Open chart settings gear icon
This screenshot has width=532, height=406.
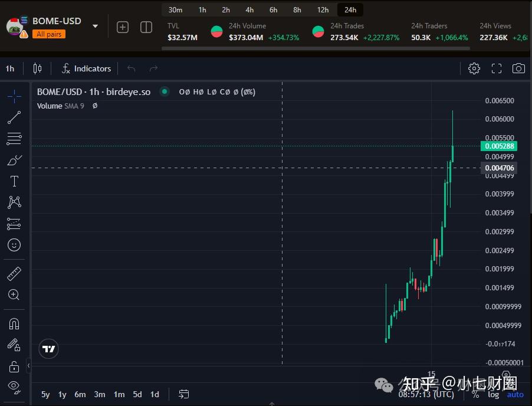click(474, 68)
